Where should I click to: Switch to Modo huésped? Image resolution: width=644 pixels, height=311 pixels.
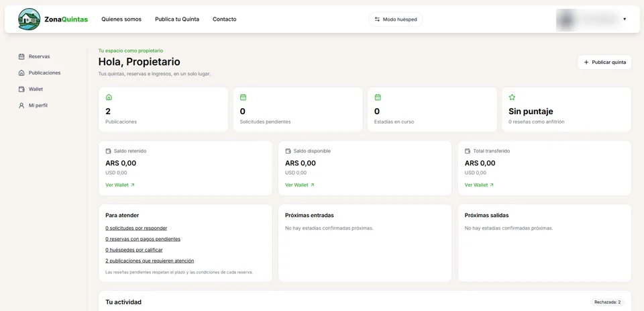point(396,19)
